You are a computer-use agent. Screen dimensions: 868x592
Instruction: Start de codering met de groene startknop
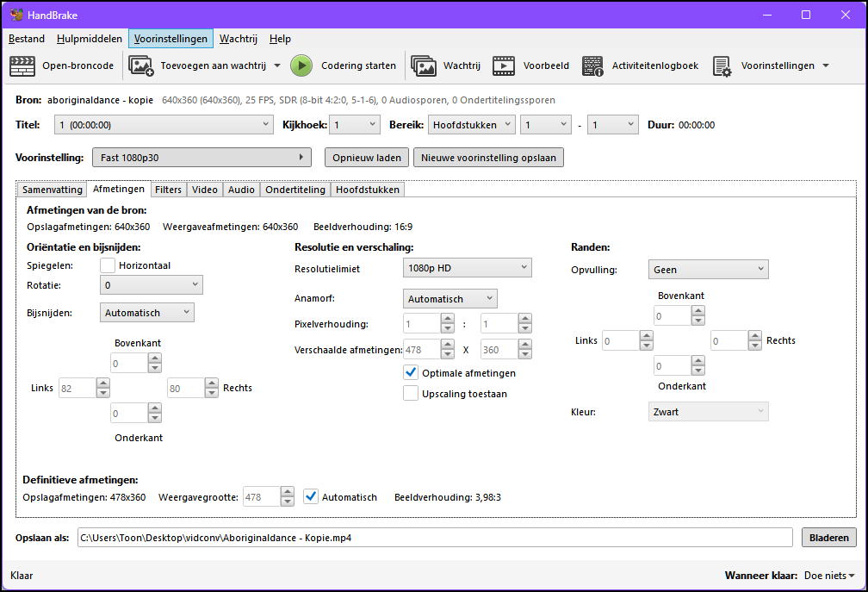click(x=301, y=65)
